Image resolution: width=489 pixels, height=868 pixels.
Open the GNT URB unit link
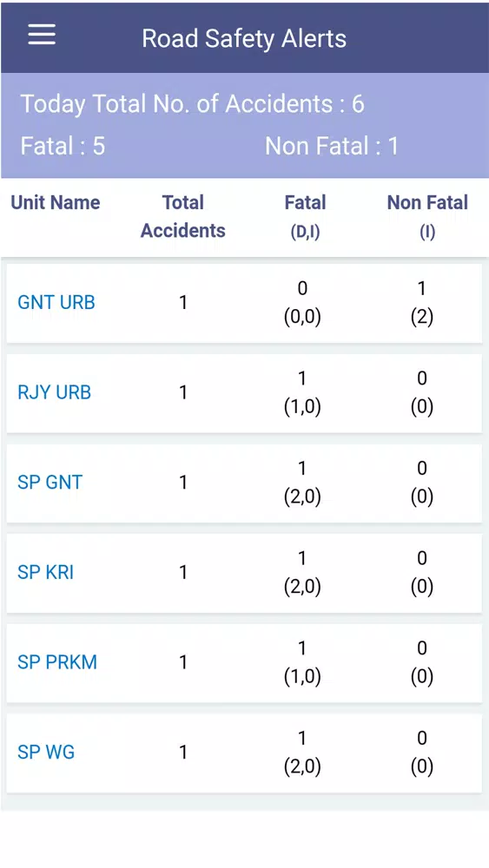click(56, 302)
